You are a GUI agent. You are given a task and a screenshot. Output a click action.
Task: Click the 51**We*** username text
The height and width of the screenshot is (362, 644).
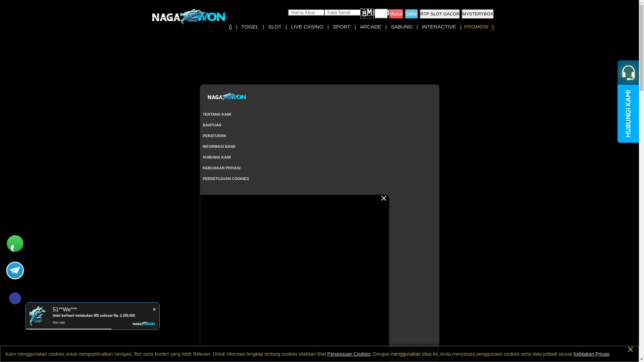point(65,309)
